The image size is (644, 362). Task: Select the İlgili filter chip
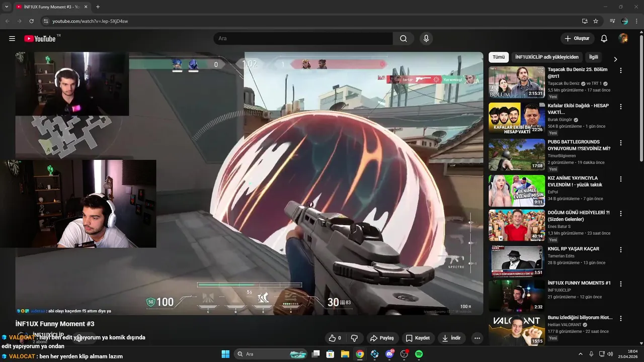click(x=594, y=57)
